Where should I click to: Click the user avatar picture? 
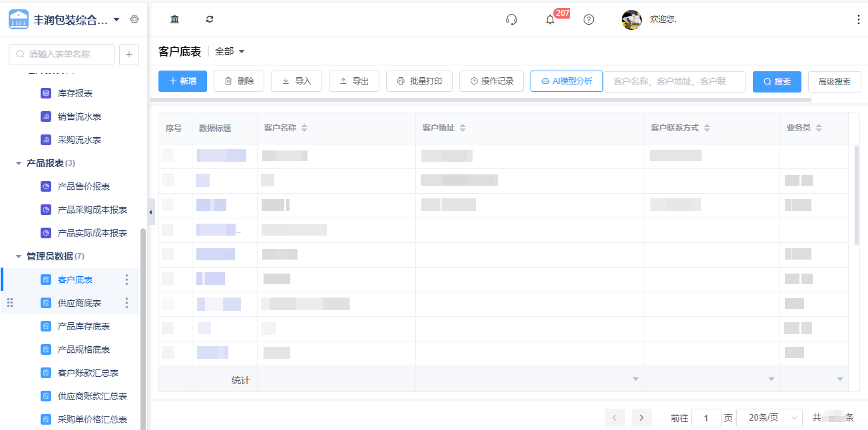click(632, 19)
